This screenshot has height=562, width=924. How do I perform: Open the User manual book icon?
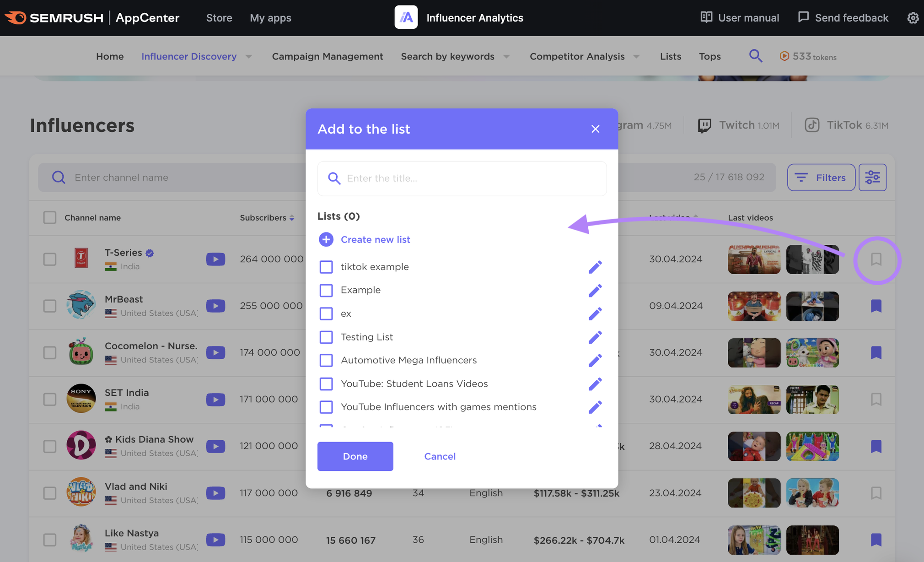(x=706, y=17)
